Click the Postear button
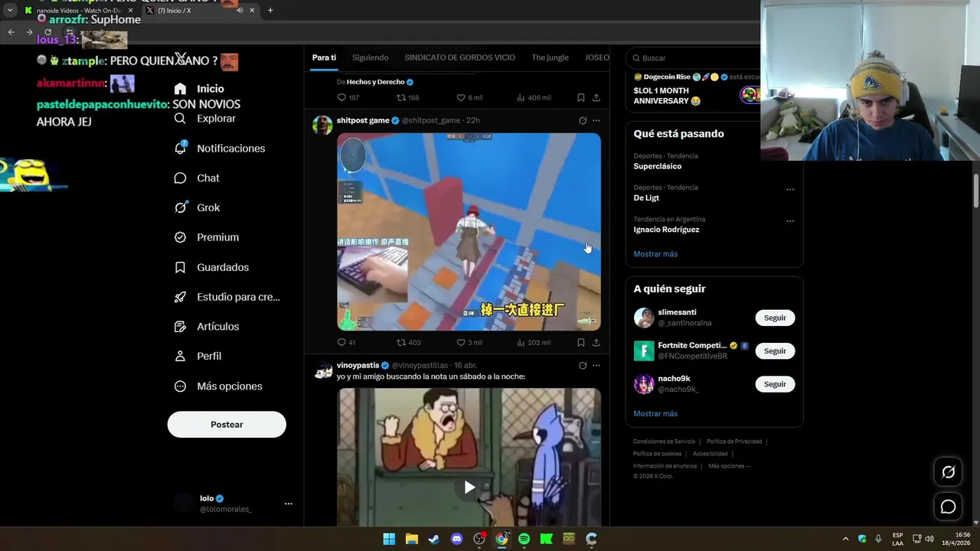 [227, 425]
